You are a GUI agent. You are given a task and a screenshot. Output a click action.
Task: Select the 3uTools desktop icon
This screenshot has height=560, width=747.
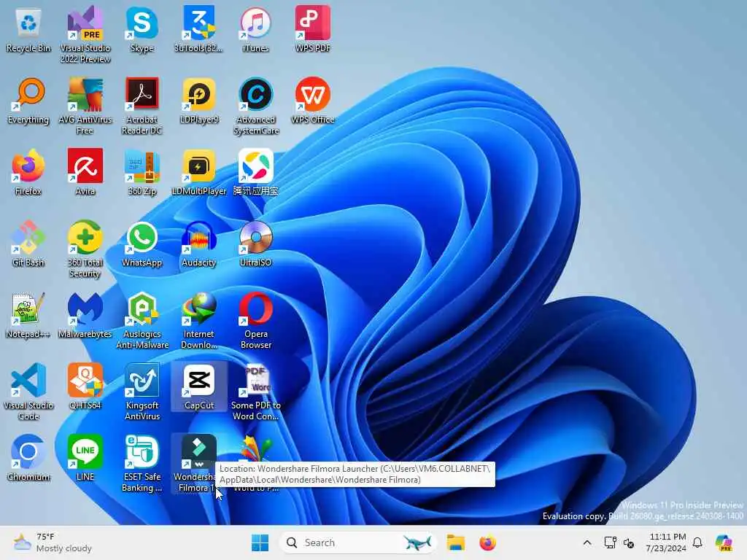[x=199, y=28]
